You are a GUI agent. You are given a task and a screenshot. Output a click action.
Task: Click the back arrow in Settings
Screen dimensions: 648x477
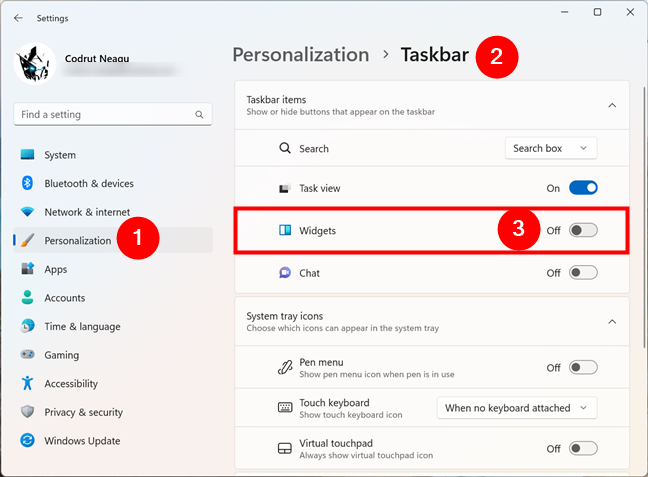18,18
